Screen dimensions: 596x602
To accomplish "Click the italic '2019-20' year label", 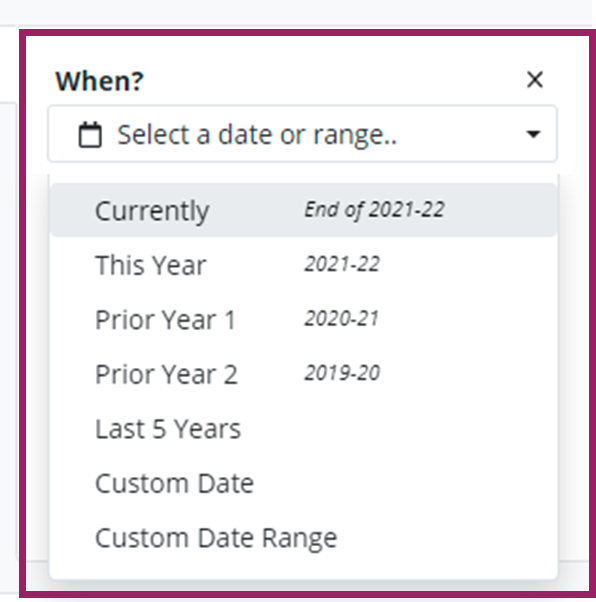I will 342,373.
